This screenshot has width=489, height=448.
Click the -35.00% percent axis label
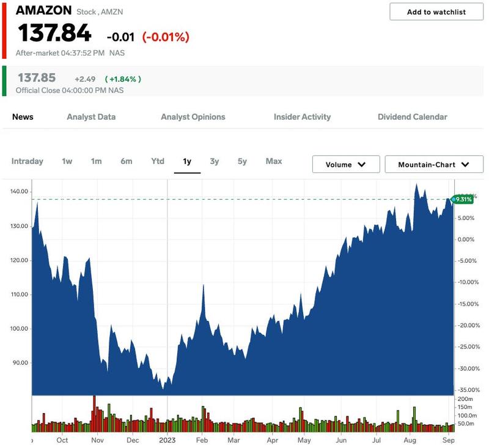469,390
